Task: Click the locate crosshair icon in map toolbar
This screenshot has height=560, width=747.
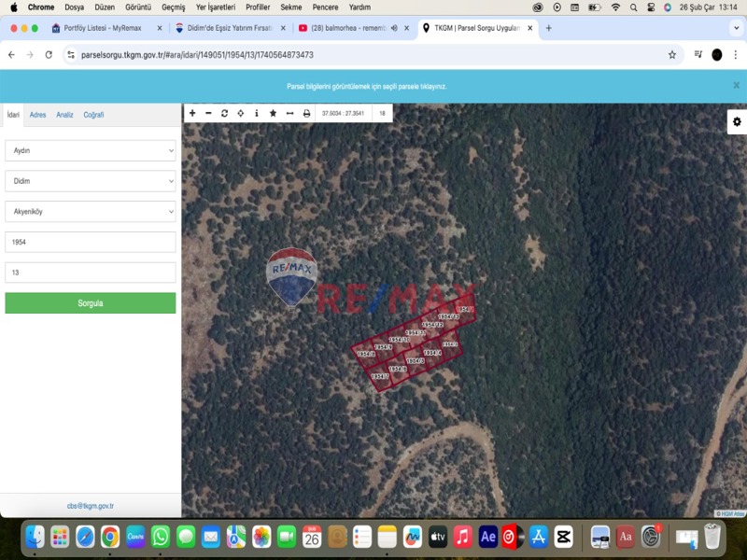Action: coord(241,113)
